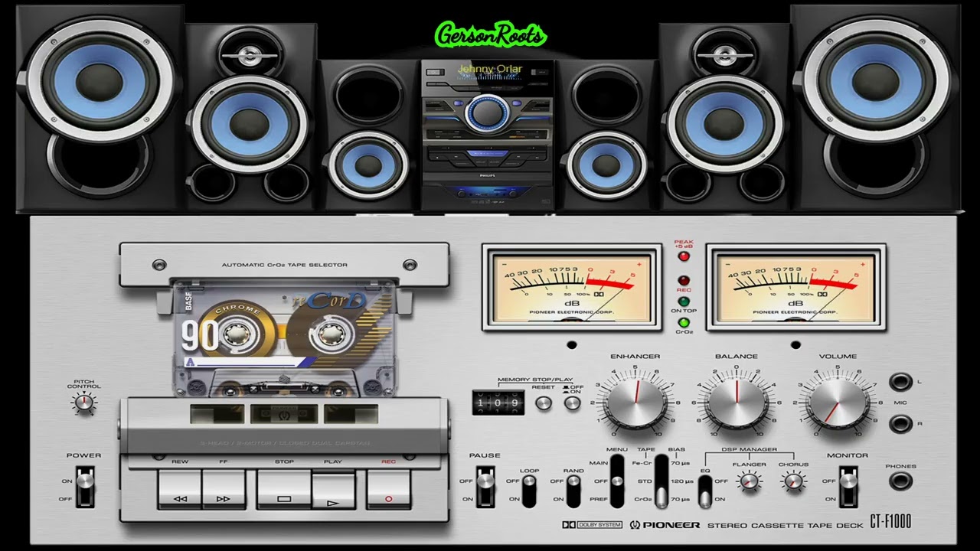Click the FF fast-forward key
Viewport: 980px width, 551px height.
click(x=224, y=489)
